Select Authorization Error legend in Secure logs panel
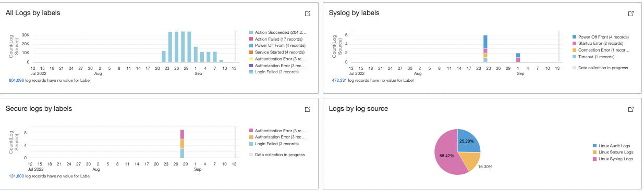Image resolution: width=644 pixels, height=191 pixels. point(277,137)
